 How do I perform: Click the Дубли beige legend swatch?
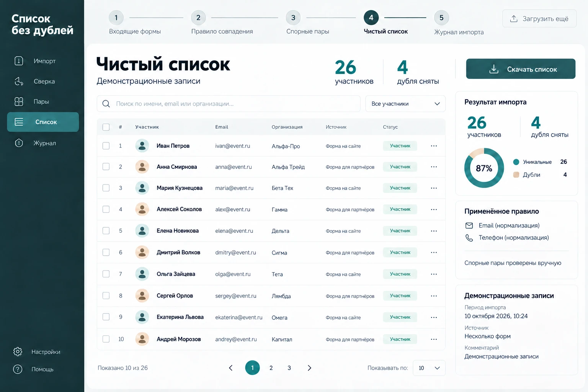click(516, 175)
